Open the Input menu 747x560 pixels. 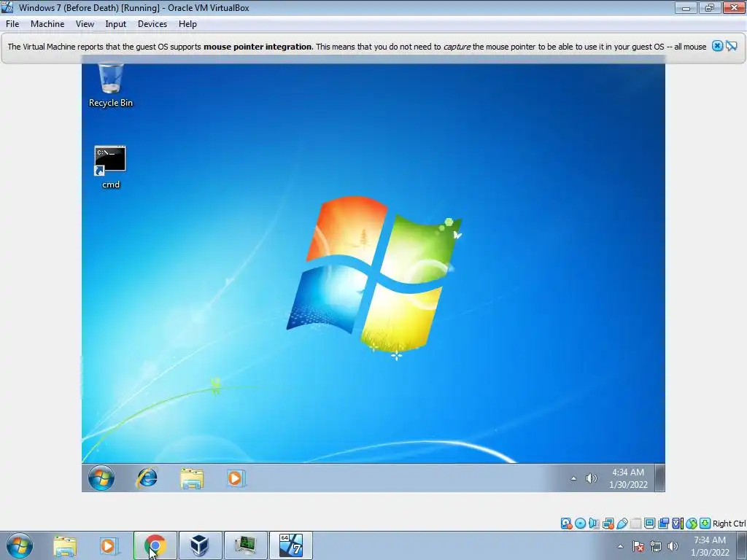(x=116, y=24)
